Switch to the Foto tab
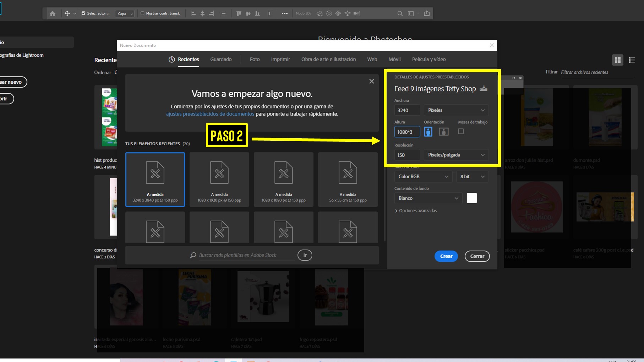 tap(255, 59)
